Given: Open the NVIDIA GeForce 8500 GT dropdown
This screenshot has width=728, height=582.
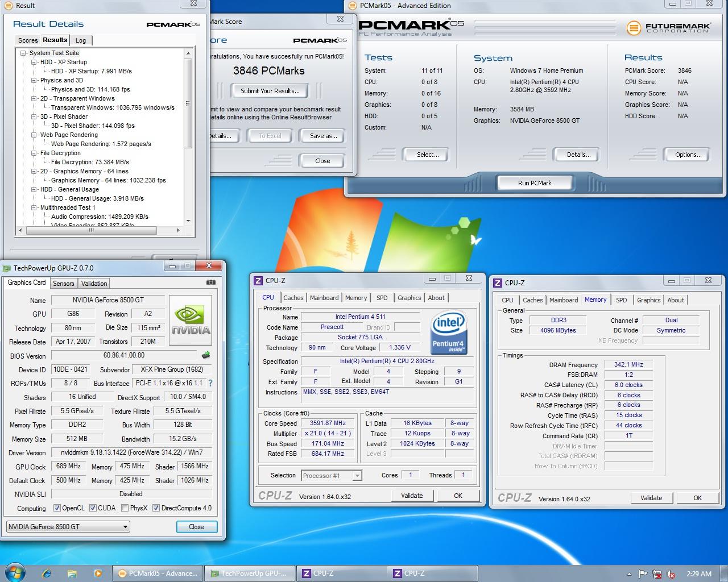Looking at the screenshot, I should pos(68,527).
